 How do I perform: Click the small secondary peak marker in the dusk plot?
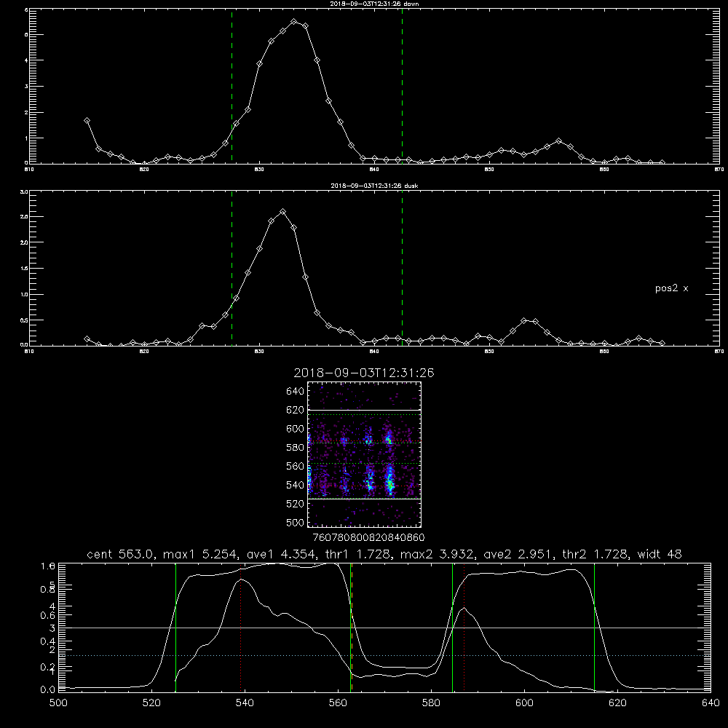click(x=524, y=321)
